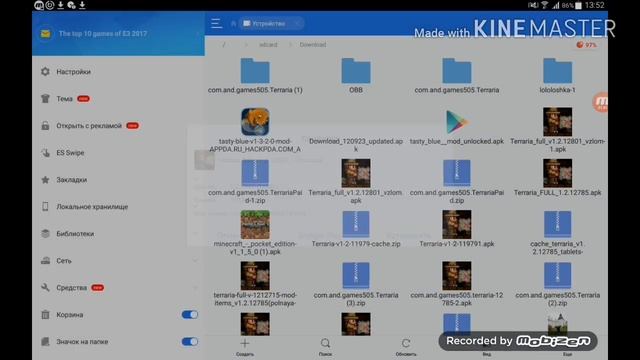The width and height of the screenshot is (640, 360).
Task: Click the hamburger menu icon in header
Action: 216,23
